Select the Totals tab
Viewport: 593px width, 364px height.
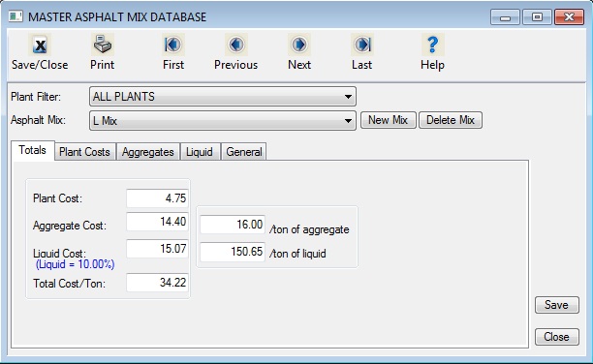point(33,150)
